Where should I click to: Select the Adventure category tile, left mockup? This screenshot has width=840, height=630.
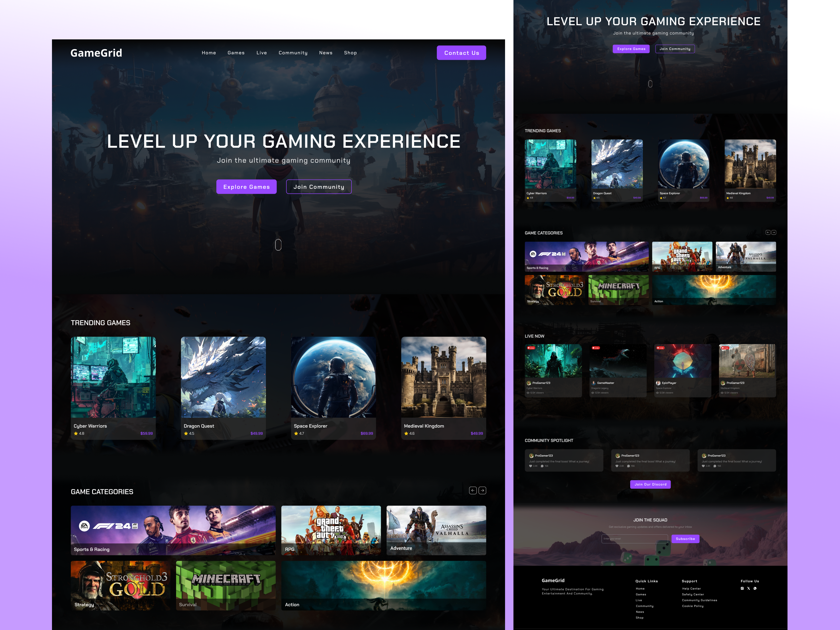[x=436, y=530]
